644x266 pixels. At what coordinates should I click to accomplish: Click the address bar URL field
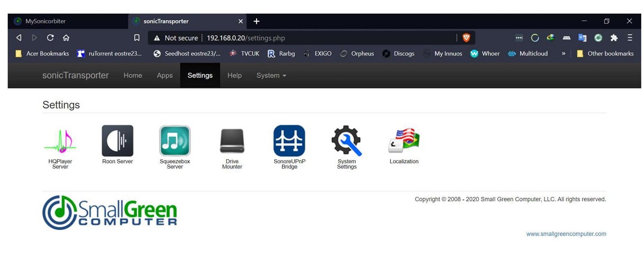click(311, 38)
